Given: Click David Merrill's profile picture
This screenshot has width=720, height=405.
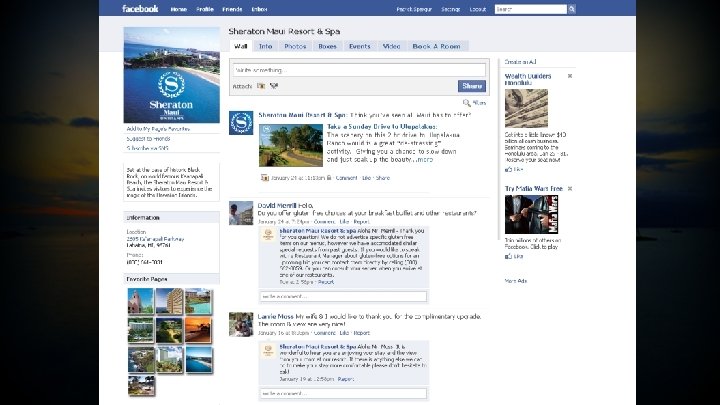Looking at the screenshot, I should (241, 213).
